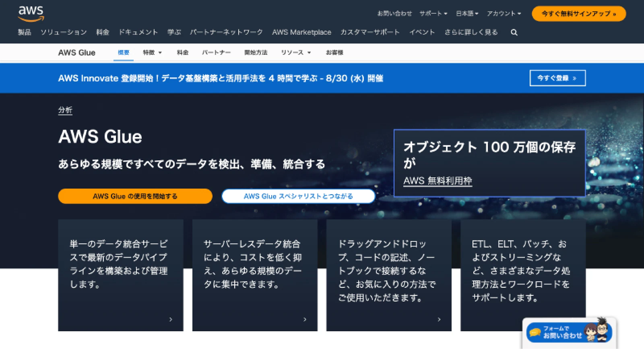Click the お問い合わせ link
The height and width of the screenshot is (349, 644).
[394, 13]
